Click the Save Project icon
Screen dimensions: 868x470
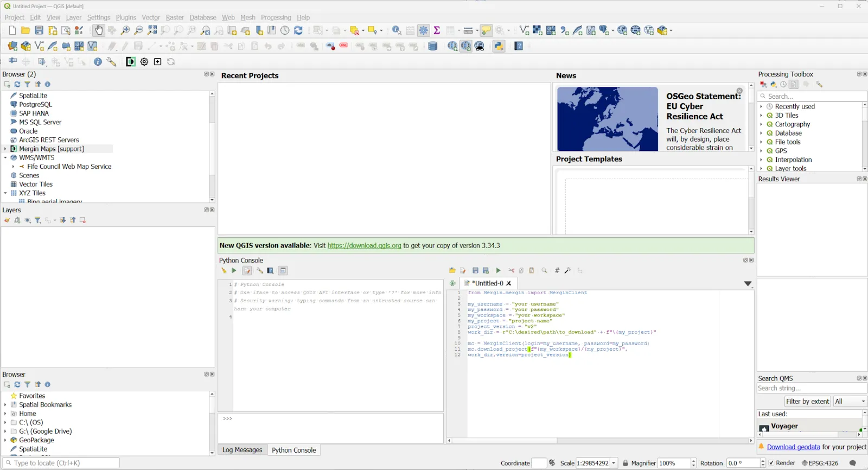(x=39, y=30)
